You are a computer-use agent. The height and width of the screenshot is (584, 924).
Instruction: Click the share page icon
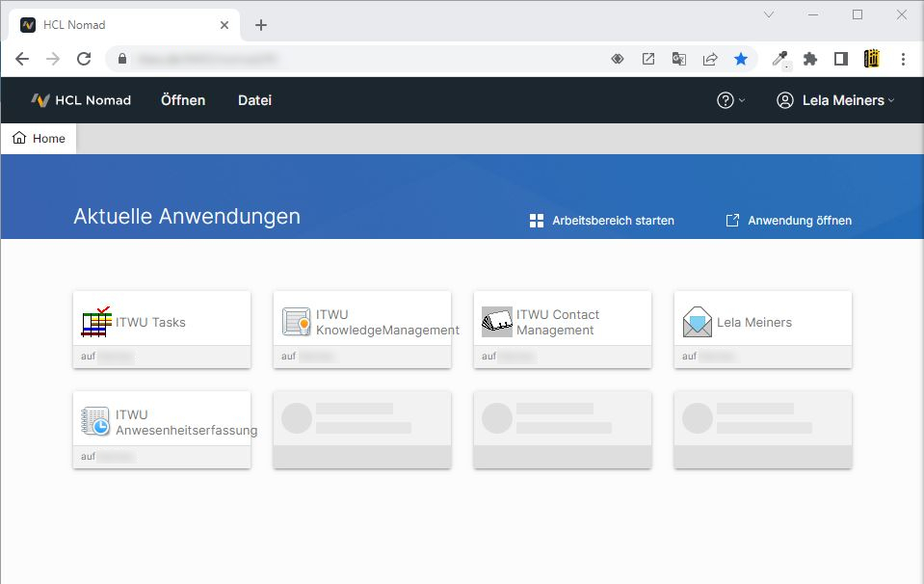pyautogui.click(x=710, y=59)
